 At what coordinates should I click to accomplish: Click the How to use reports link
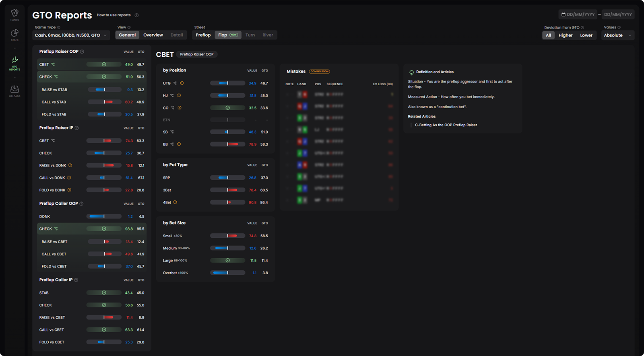pos(114,15)
